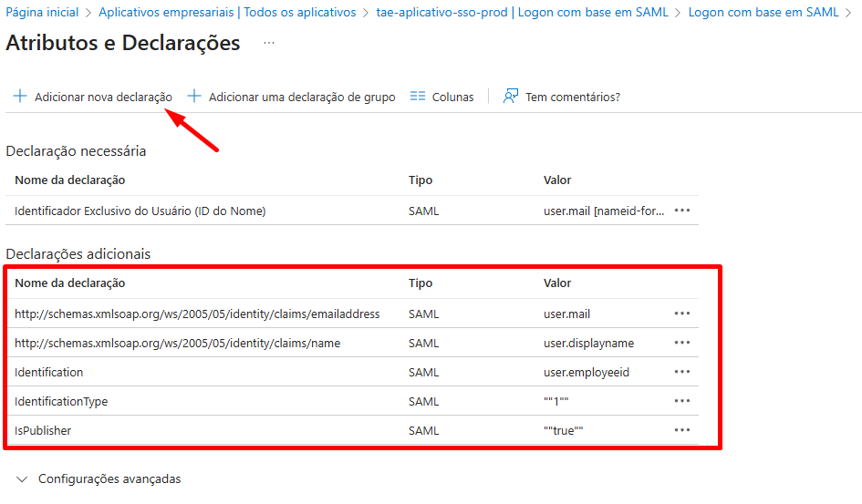Click the feedback person icon
This screenshot has height=504, width=862.
point(511,96)
